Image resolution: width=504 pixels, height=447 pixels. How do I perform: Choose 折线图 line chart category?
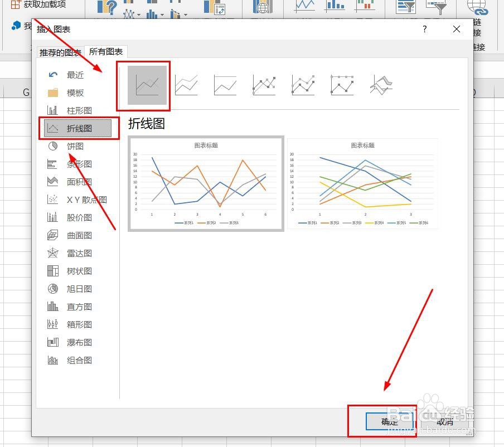[77, 129]
